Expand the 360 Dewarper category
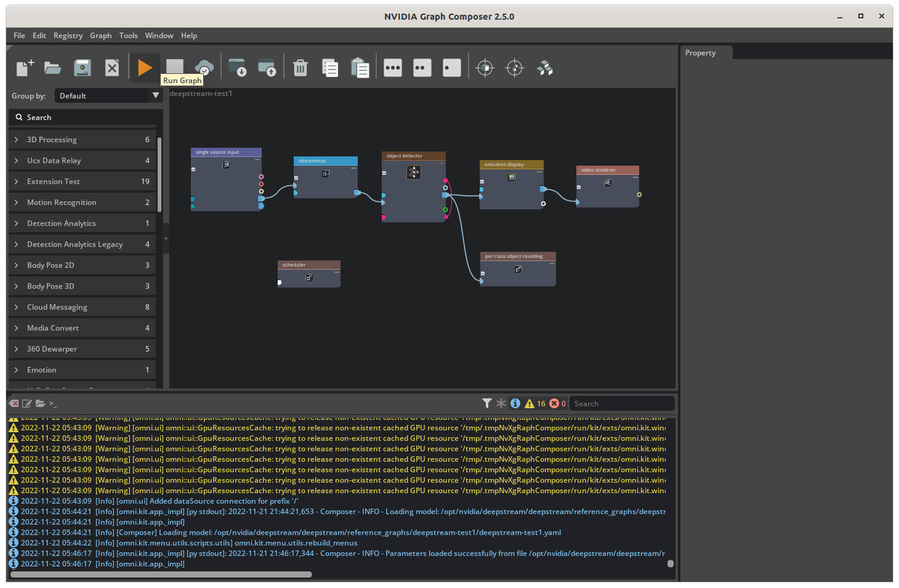The image size is (899, 588). pos(82,349)
